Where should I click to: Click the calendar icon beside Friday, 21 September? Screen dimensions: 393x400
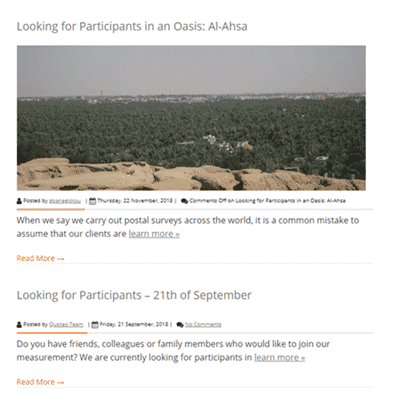click(x=95, y=325)
